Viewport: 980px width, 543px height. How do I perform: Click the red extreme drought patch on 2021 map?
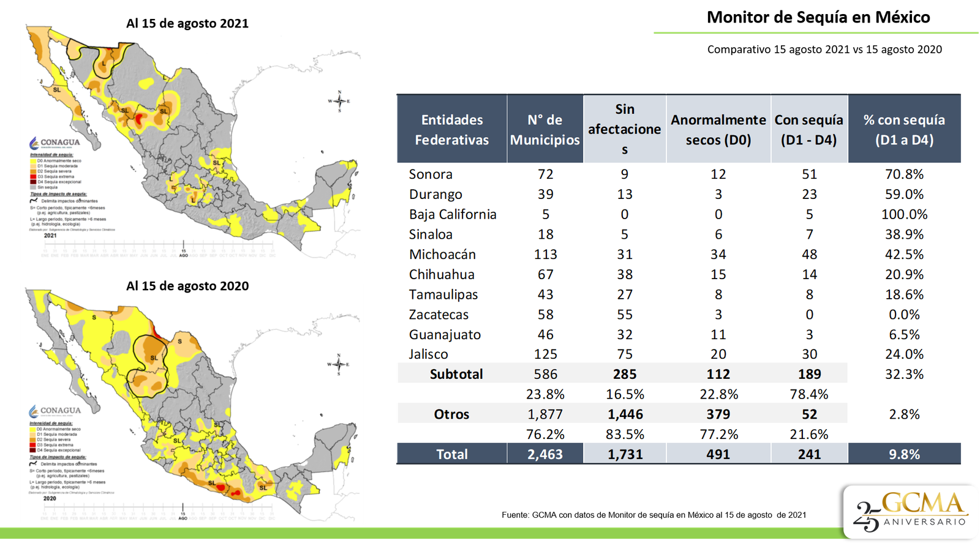139,119
